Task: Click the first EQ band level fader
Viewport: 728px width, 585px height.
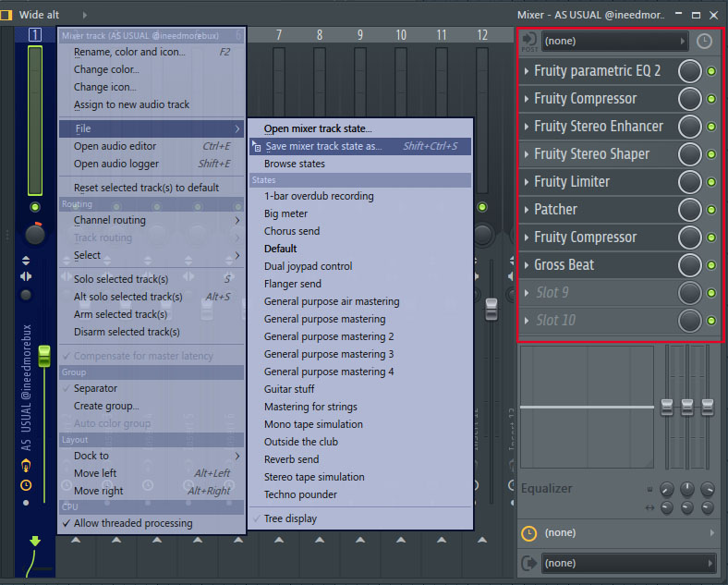Action: click(x=667, y=408)
